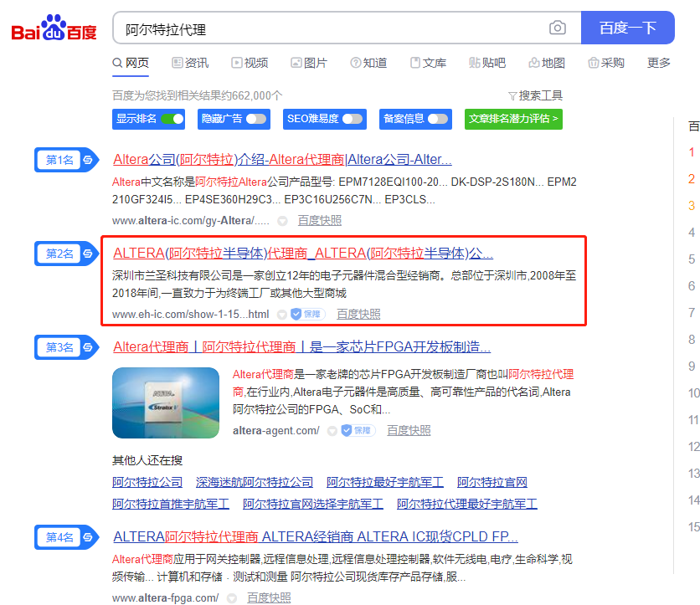This screenshot has width=700, height=605.
Task: Go to the 文库 tab
Action: coord(428,63)
